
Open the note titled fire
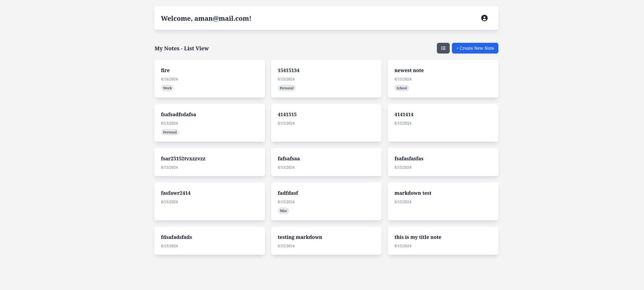point(209,79)
